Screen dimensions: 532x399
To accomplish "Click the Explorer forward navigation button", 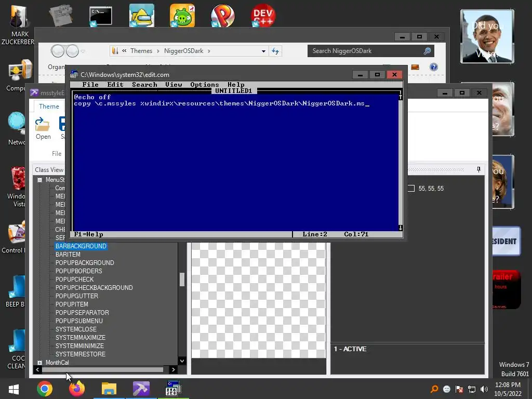I will (x=72, y=51).
